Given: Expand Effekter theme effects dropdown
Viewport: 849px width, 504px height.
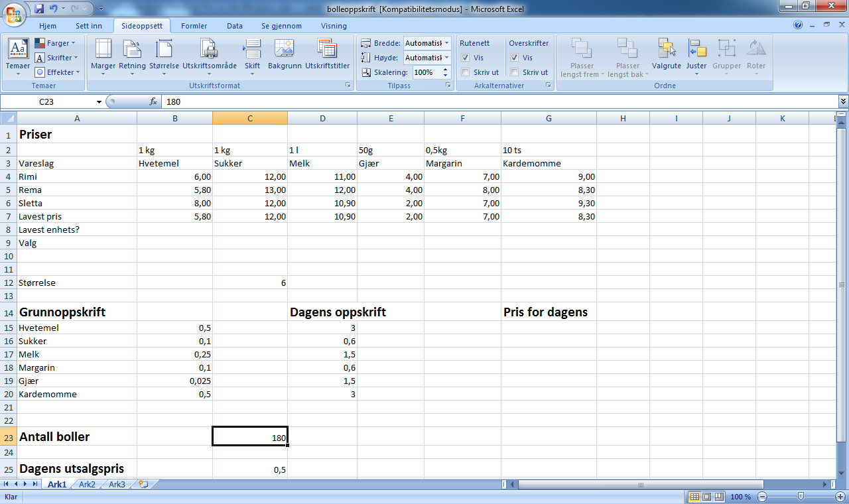Looking at the screenshot, I should (56, 72).
